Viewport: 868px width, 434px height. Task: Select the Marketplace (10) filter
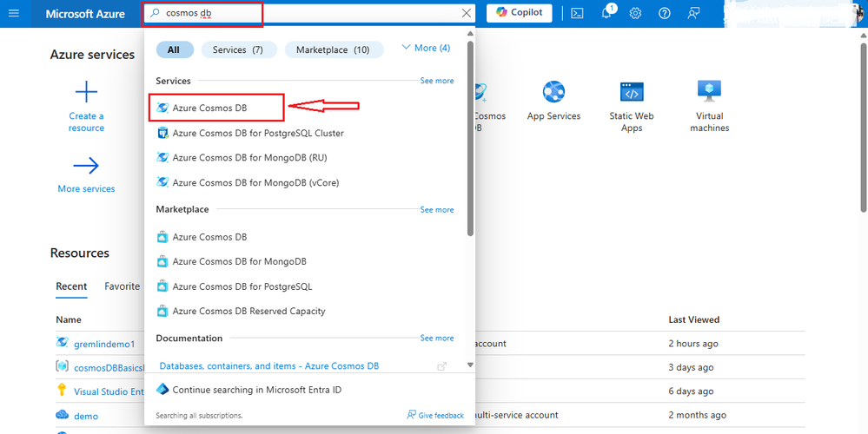click(334, 49)
